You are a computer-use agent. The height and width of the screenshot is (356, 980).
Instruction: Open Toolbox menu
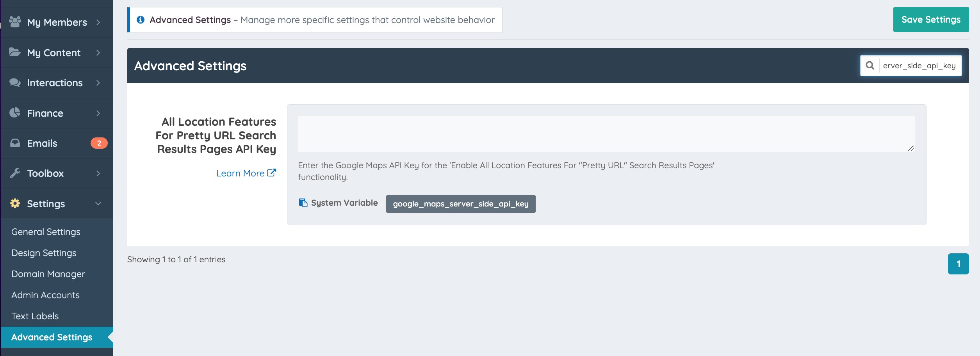57,173
